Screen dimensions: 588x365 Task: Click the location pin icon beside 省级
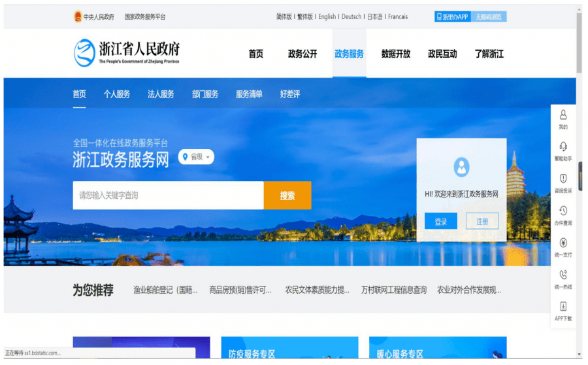(185, 157)
